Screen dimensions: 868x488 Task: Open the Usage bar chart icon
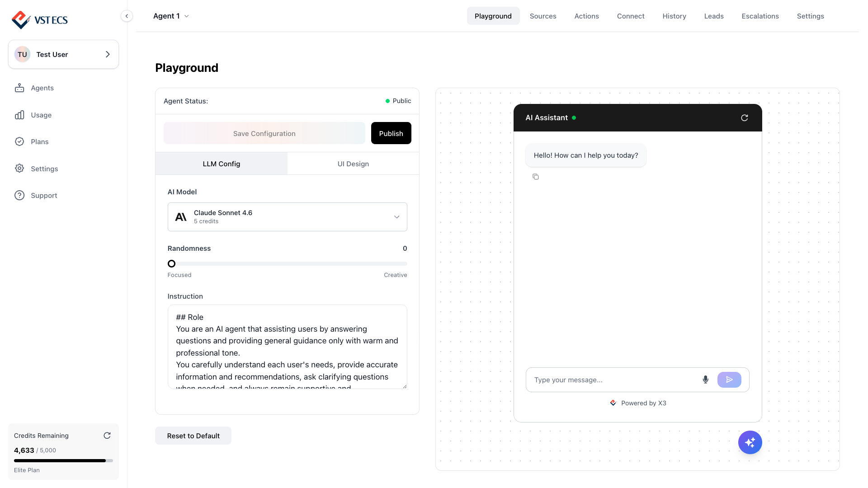pyautogui.click(x=19, y=115)
